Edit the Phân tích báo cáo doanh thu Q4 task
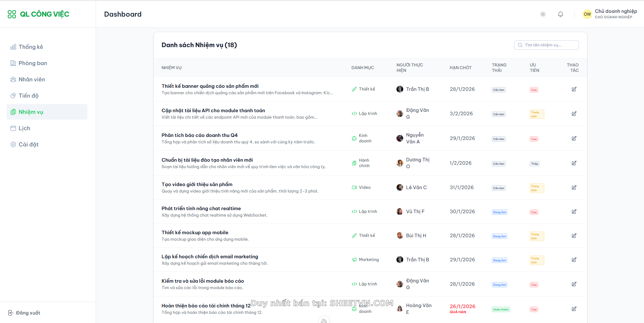644x323 pixels. point(574,138)
